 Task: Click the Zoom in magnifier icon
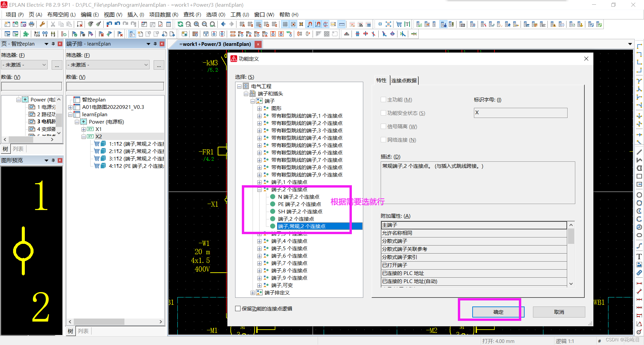click(x=197, y=24)
